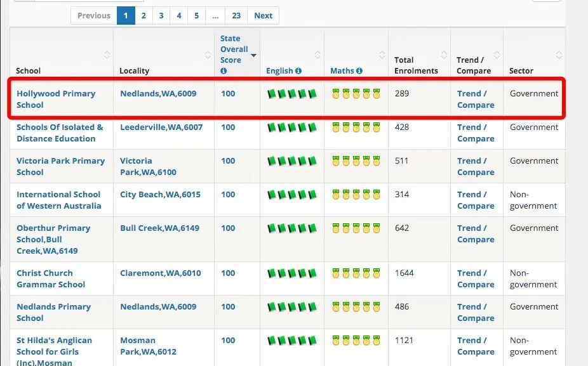588x366 pixels.
Task: Click Nedlands Primary School English book rating
Action: click(291, 307)
